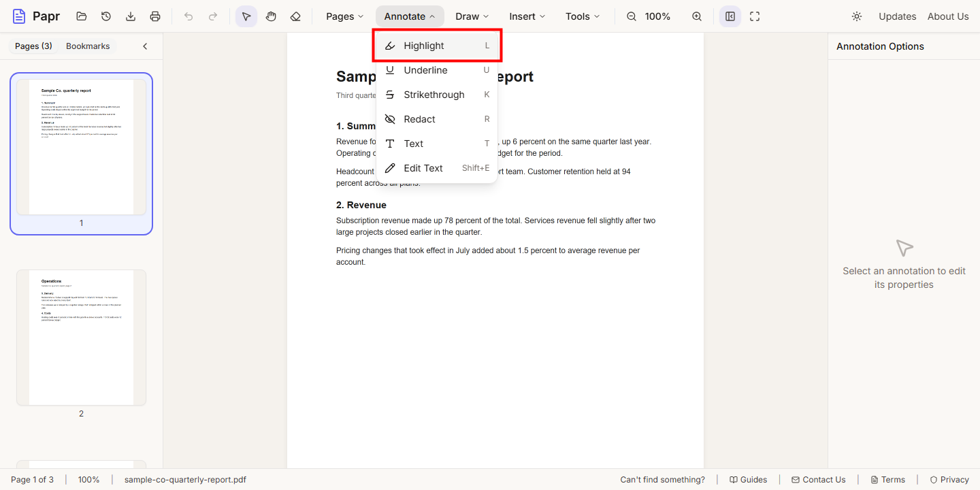Switch to Bookmarks tab

88,46
